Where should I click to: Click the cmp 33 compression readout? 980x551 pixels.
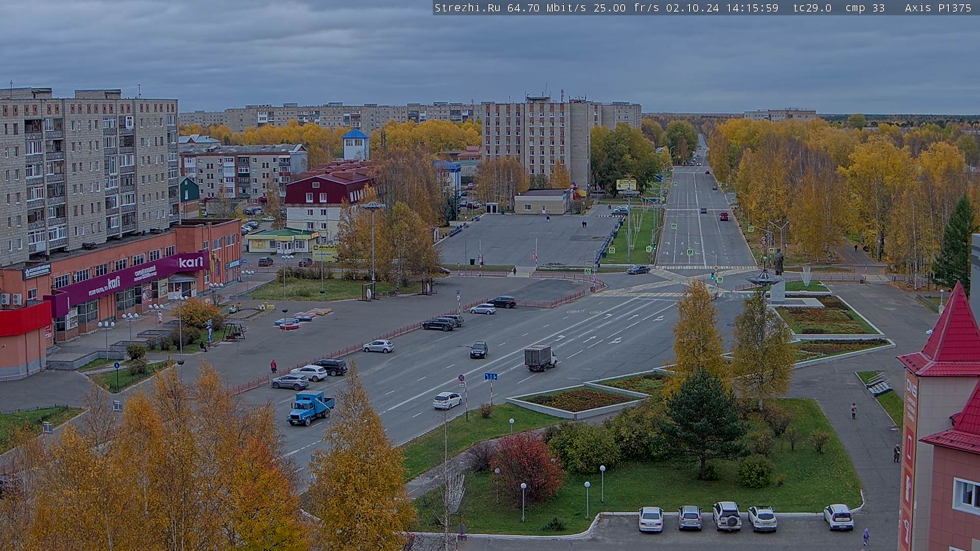865,8
